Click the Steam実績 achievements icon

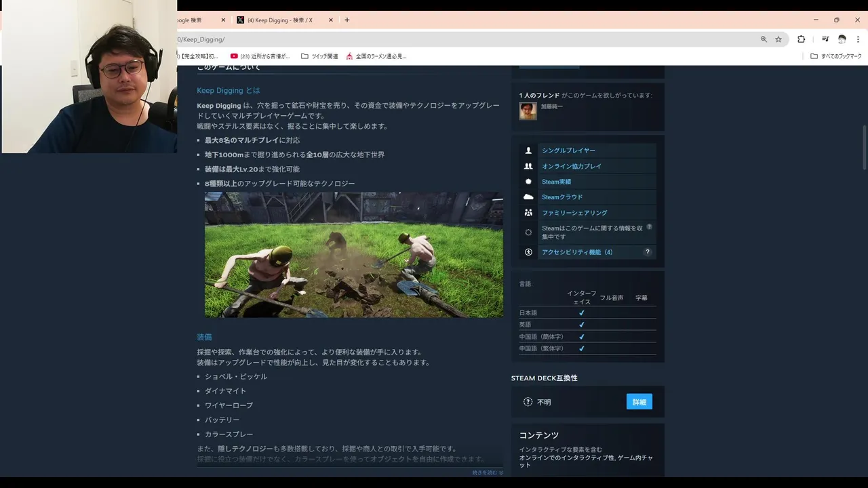528,182
